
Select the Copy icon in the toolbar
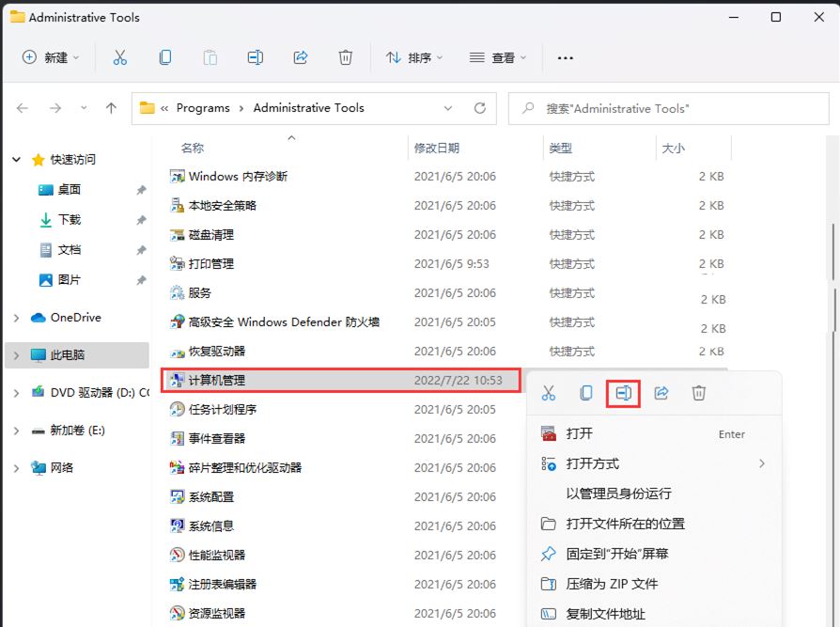(165, 57)
